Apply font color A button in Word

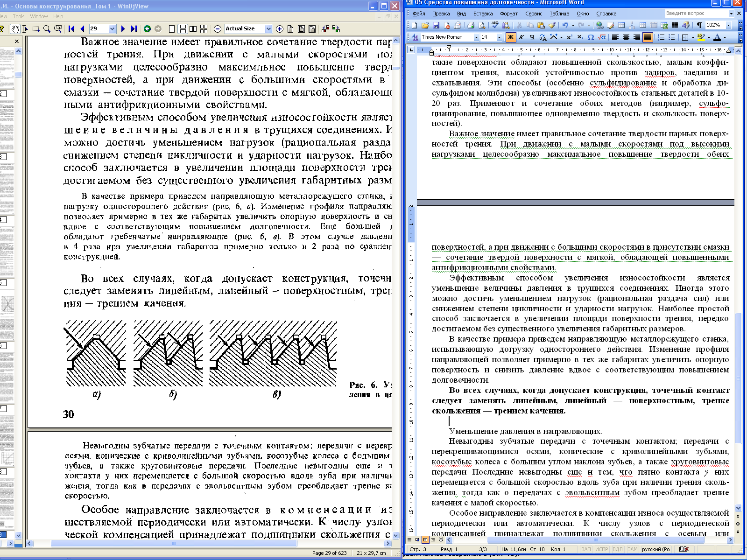point(717,37)
